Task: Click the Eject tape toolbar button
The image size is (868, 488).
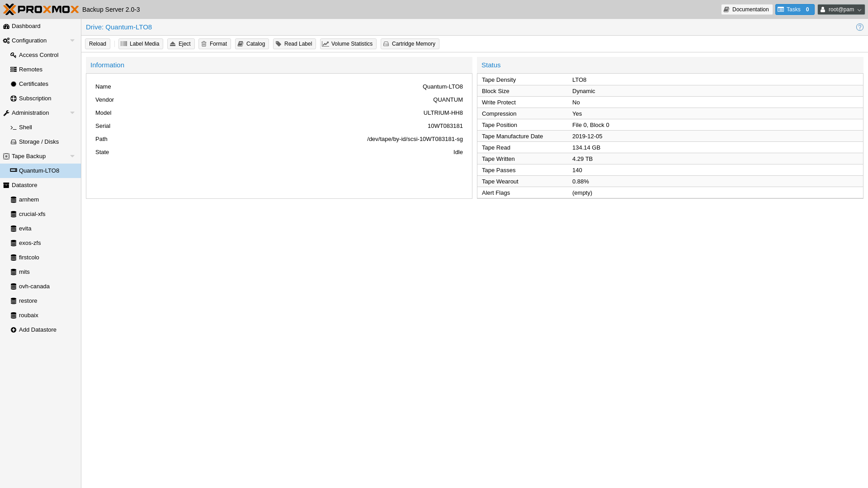Action: tap(181, 44)
